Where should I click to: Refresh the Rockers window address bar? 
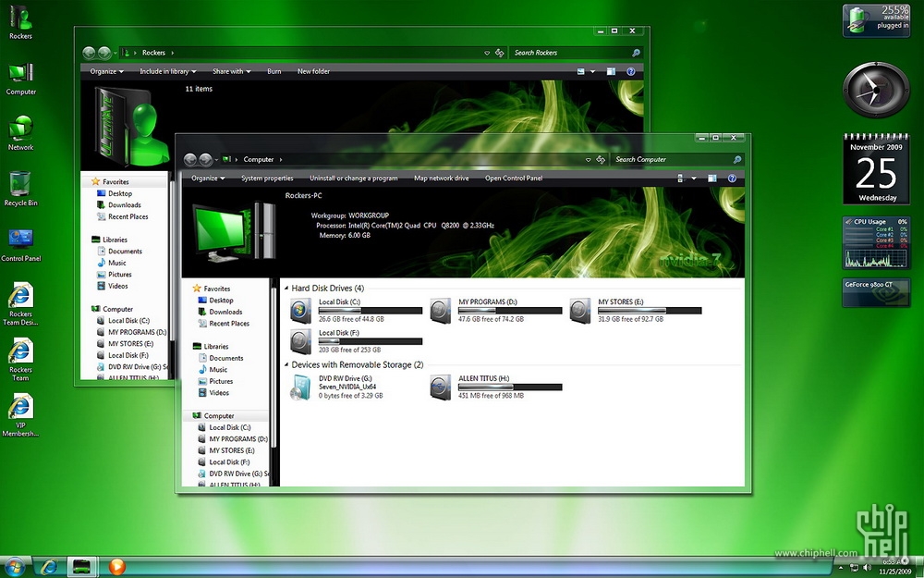(x=500, y=53)
